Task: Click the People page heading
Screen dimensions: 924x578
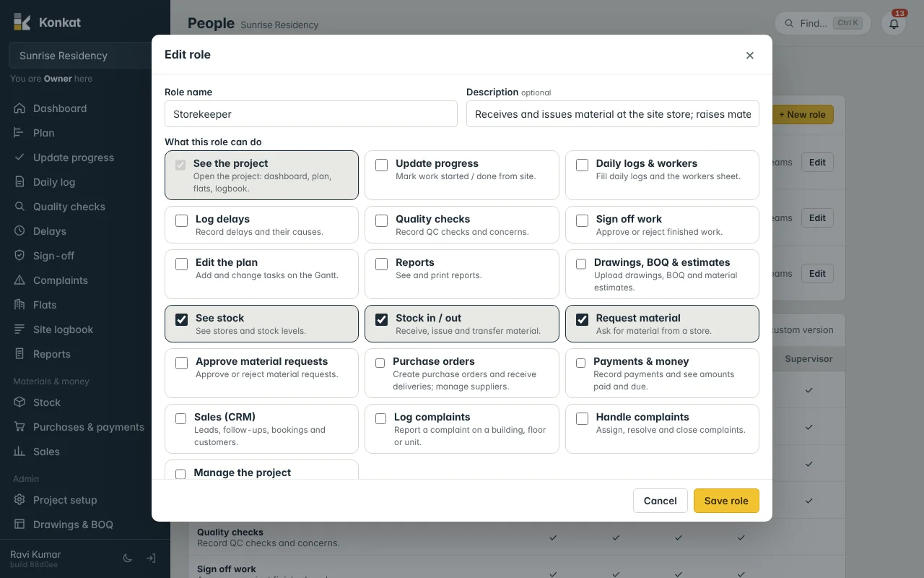Action: 211,23
